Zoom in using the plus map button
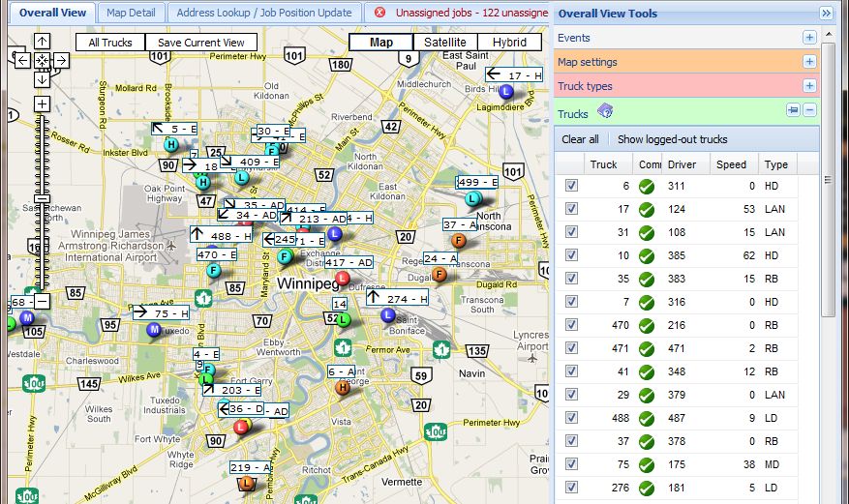 tap(42, 104)
